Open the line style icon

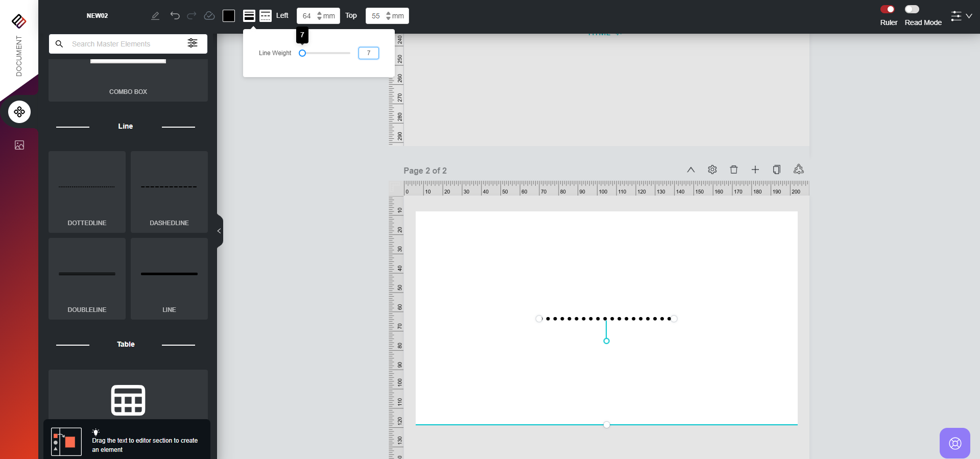pos(266,16)
